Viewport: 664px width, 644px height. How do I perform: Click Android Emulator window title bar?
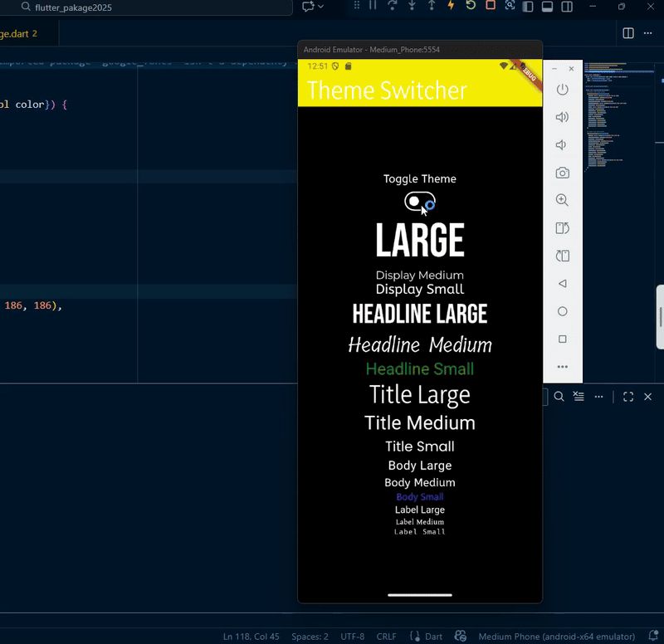click(420, 50)
